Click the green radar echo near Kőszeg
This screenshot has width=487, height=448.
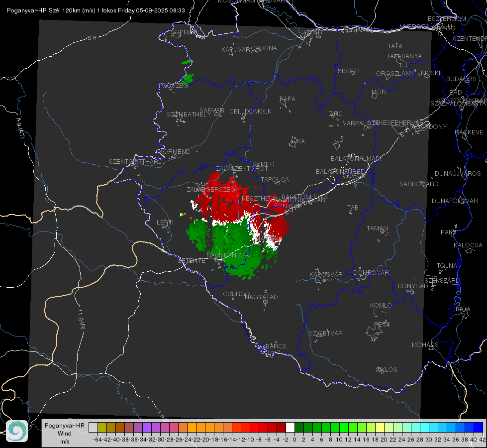pyautogui.click(x=188, y=78)
